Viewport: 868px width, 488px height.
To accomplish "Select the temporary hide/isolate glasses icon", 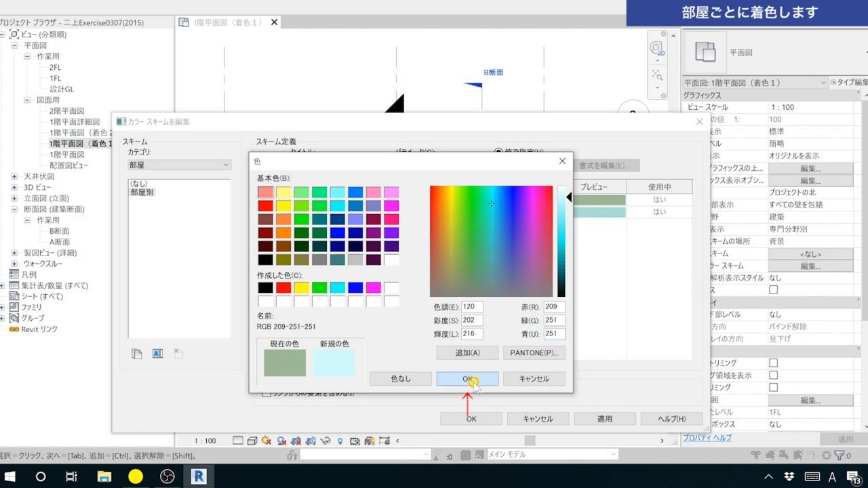I will [x=325, y=440].
